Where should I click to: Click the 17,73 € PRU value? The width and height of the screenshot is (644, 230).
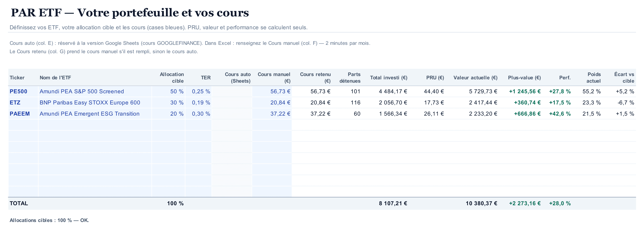[434, 103]
